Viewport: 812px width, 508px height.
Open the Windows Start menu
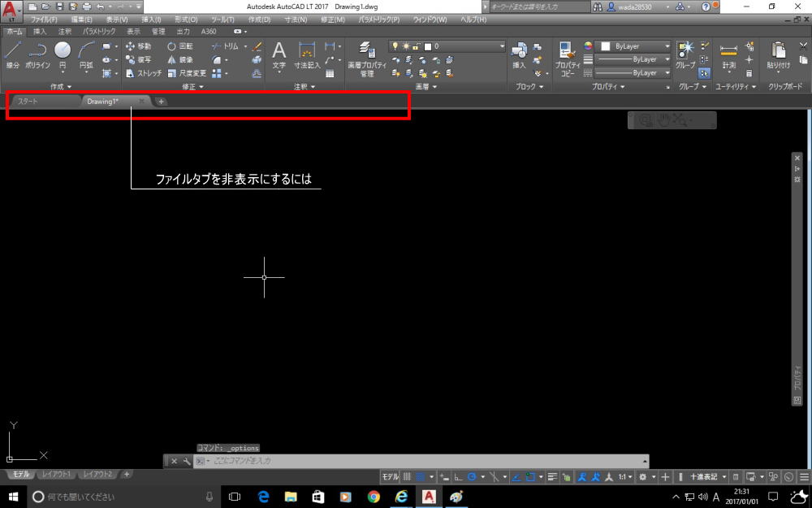pos(14,497)
